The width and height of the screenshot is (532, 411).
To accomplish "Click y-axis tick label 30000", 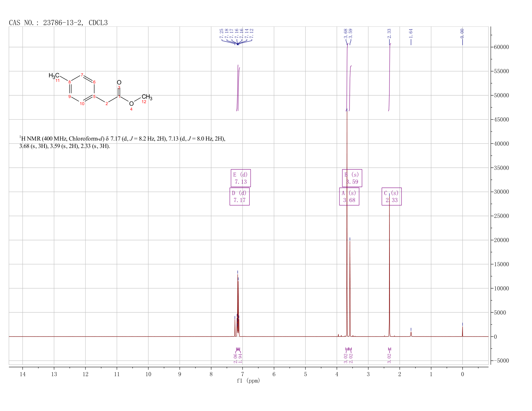I will pos(501,192).
